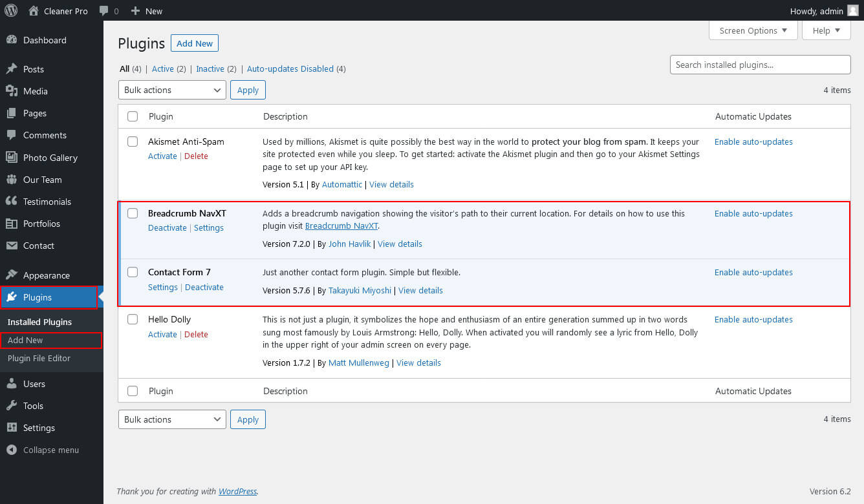This screenshot has height=504, width=864.
Task: Check the Hello Dolly checkbox
Action: 133,319
